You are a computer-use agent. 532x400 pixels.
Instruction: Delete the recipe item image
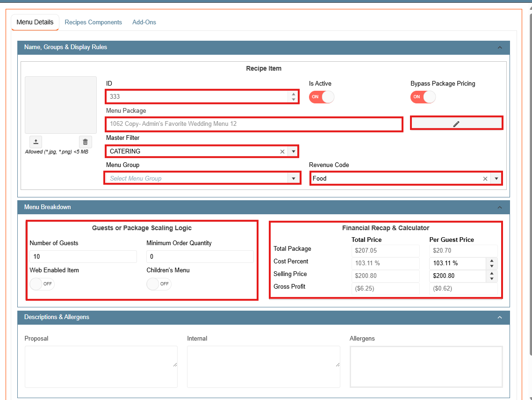click(x=85, y=142)
